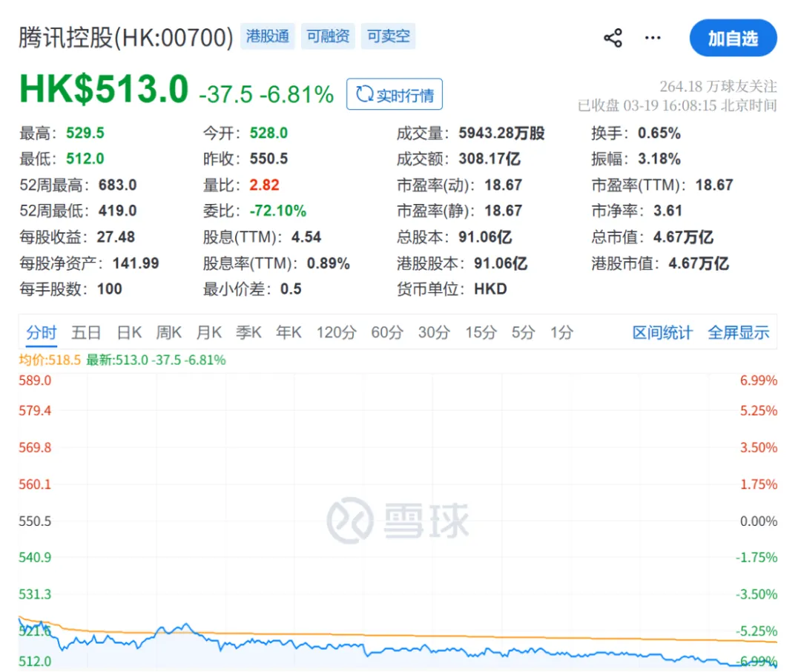The width and height of the screenshot is (801, 672).
Task: Click the 今开 value 528.0
Action: (x=268, y=133)
